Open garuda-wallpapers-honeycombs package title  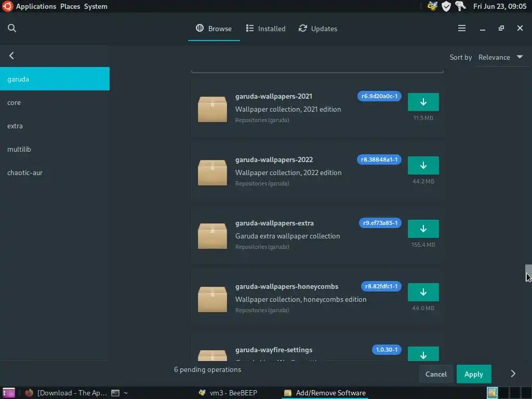pyautogui.click(x=287, y=286)
